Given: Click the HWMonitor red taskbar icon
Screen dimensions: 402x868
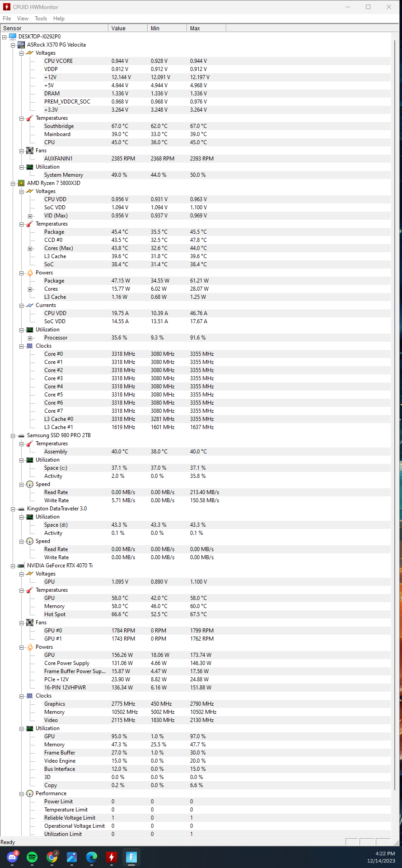Looking at the screenshot, I should (112, 857).
